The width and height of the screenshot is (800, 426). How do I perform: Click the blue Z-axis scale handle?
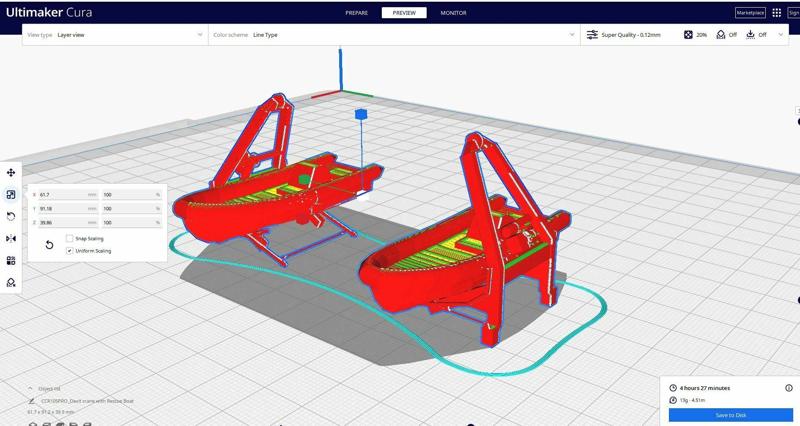click(x=361, y=114)
